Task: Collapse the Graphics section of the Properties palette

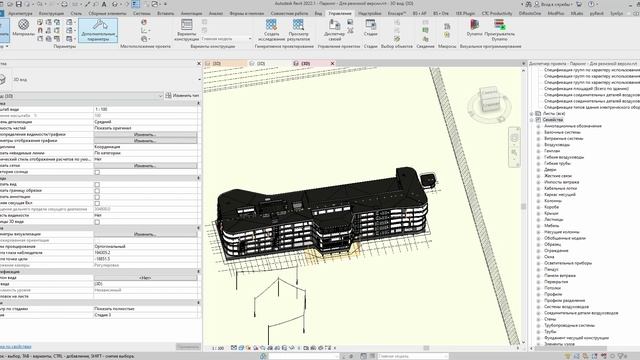Action: pyautogui.click(x=199, y=103)
